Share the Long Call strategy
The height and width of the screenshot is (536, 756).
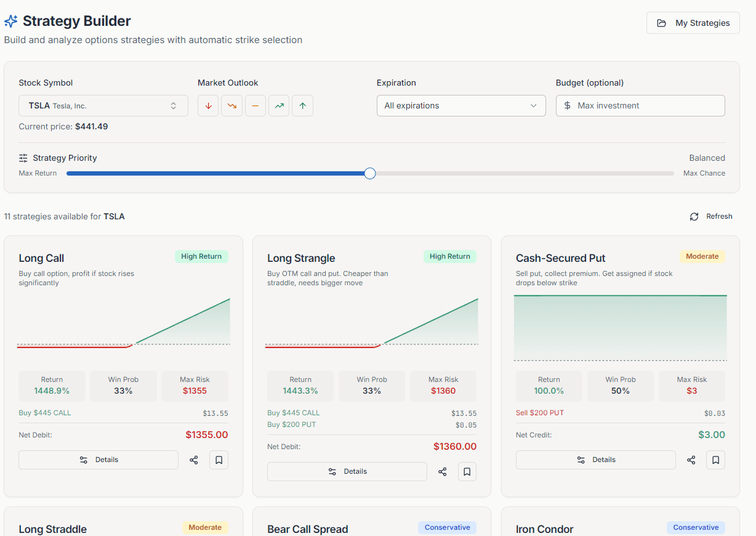point(194,460)
